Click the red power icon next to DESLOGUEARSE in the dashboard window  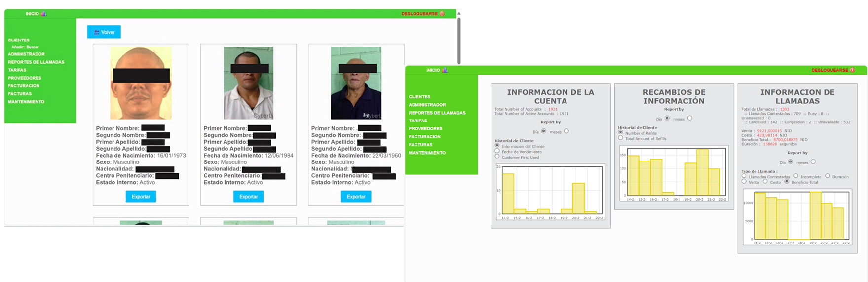(x=852, y=70)
